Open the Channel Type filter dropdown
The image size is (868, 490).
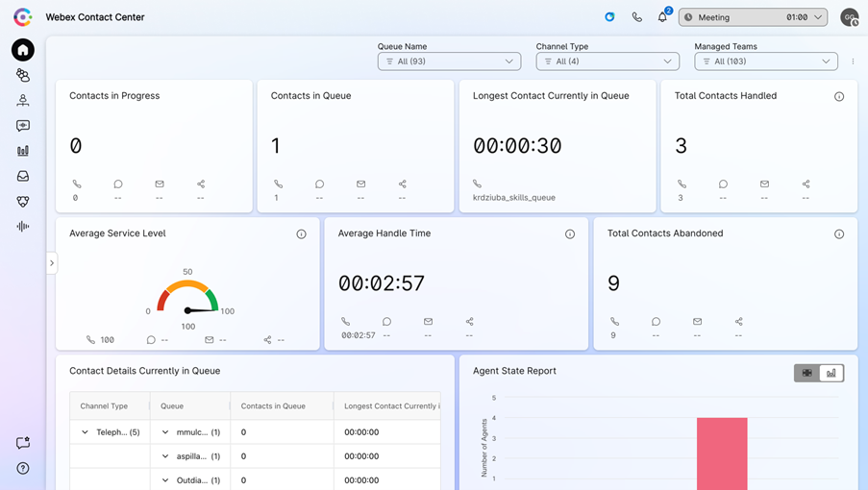click(608, 61)
